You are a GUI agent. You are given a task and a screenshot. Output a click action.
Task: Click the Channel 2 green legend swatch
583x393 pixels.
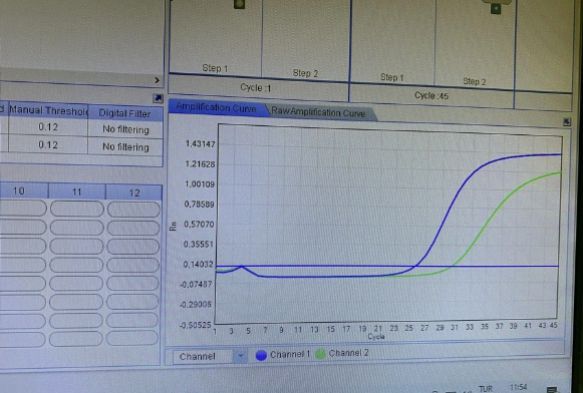tap(320, 354)
